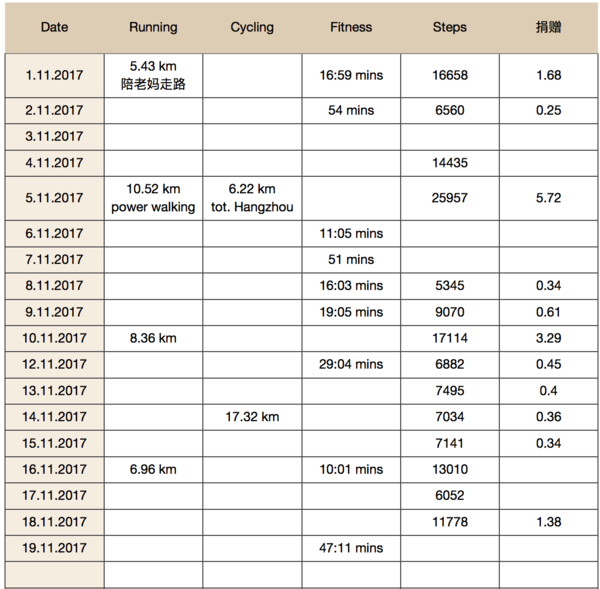Click the steps value 17114

(x=450, y=338)
